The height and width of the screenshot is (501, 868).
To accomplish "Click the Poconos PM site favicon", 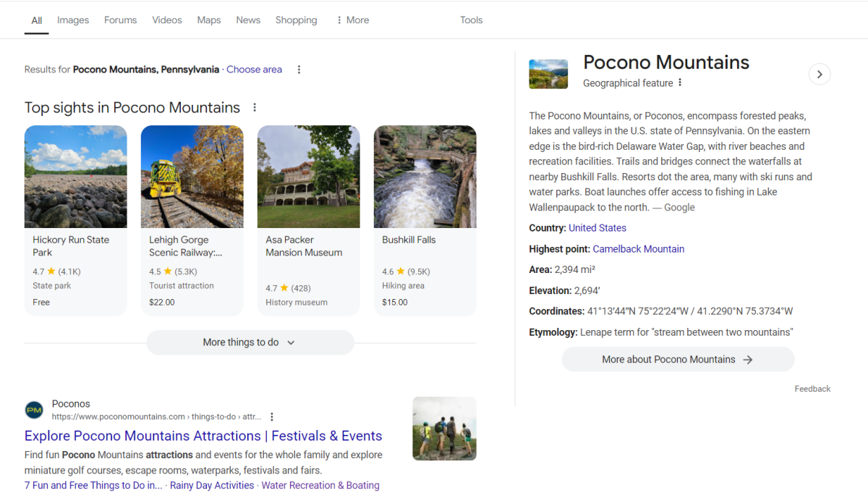I will [34, 411].
